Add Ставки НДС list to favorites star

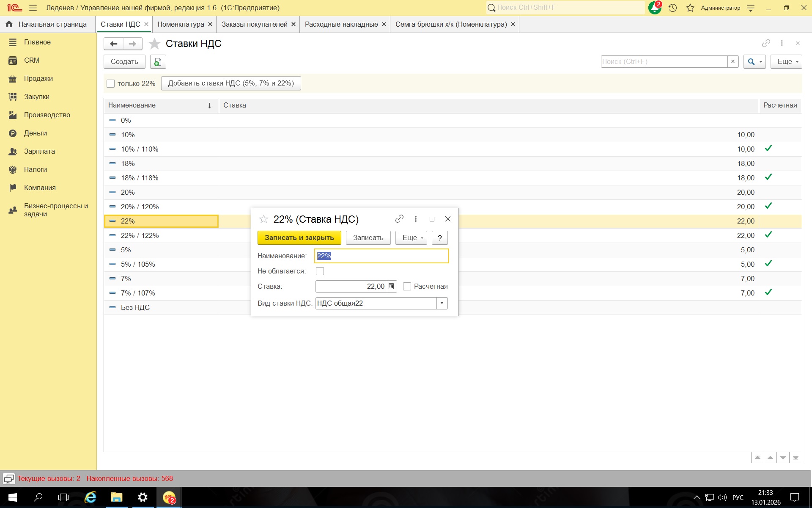[155, 44]
